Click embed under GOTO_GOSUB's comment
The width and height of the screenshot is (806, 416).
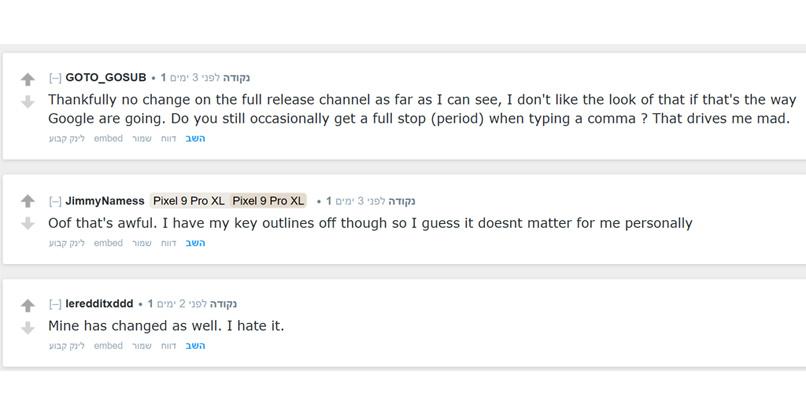pos(108,139)
